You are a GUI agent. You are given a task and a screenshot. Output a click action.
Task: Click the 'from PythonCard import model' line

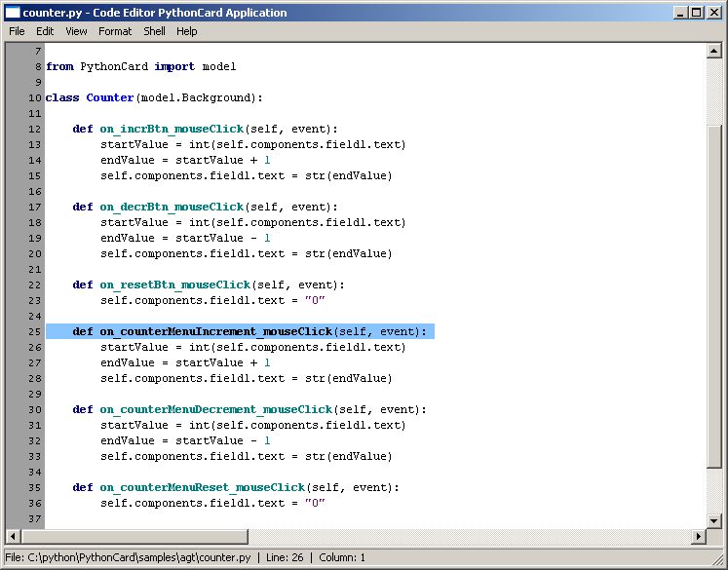140,67
